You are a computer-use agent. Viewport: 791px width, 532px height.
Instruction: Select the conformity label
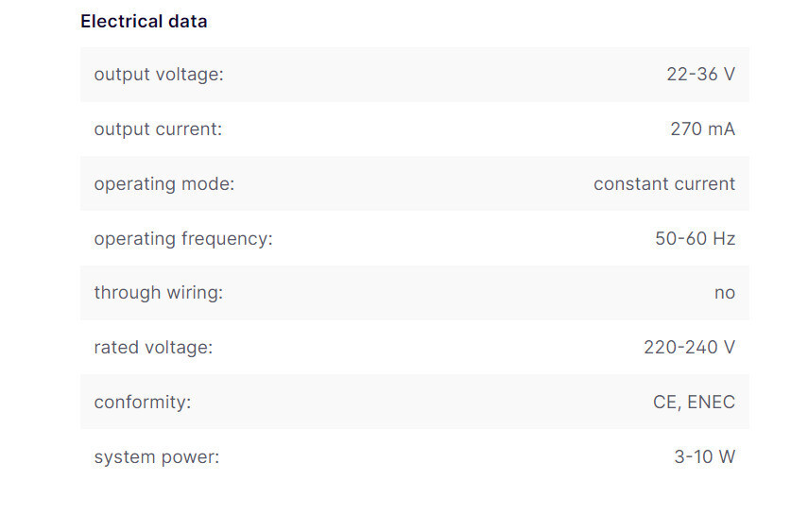pos(143,403)
